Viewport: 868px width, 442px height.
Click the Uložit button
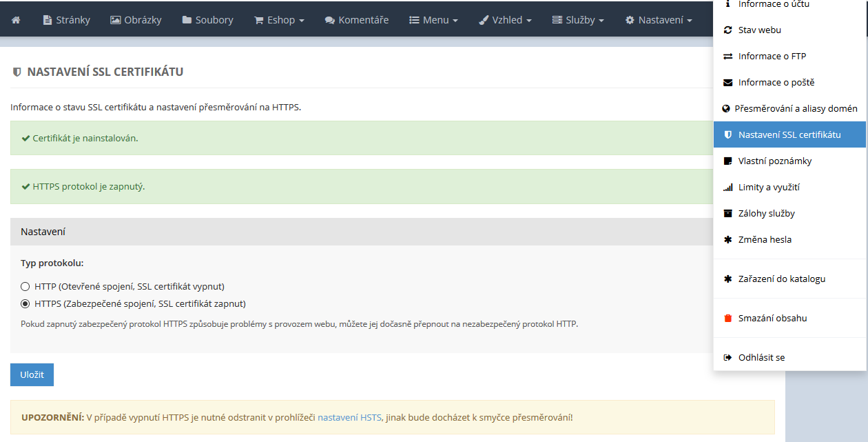(32, 374)
